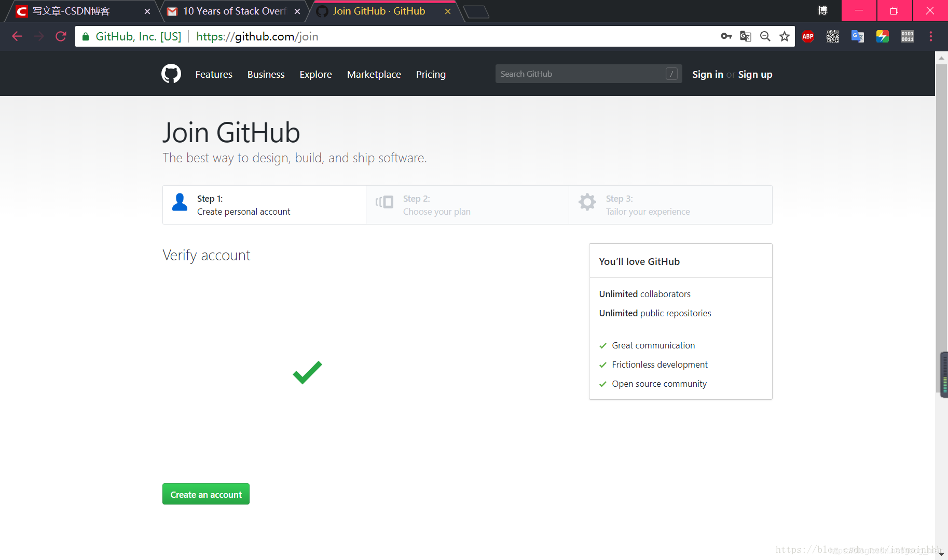Click the green verification checkmark

(307, 372)
